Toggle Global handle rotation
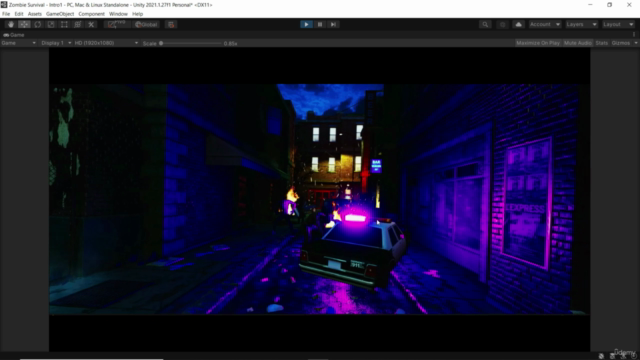The height and width of the screenshot is (360, 640). coord(146,24)
